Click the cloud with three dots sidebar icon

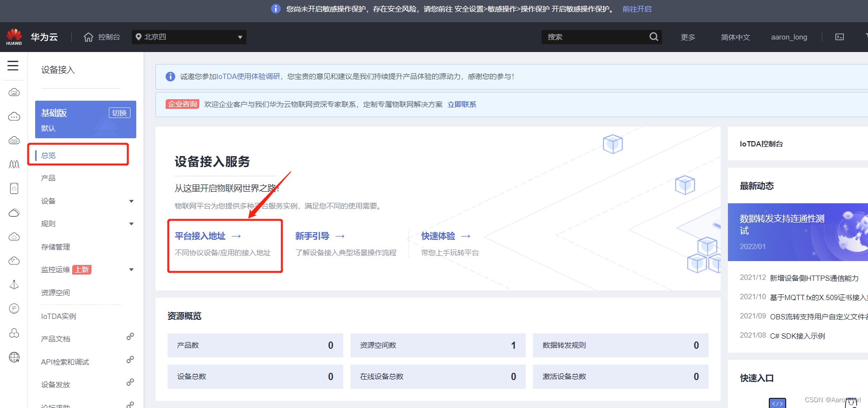14,116
